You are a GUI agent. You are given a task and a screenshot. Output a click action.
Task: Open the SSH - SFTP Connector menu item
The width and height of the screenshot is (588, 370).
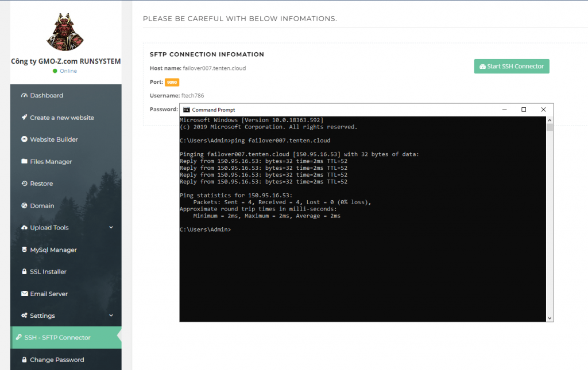click(57, 337)
